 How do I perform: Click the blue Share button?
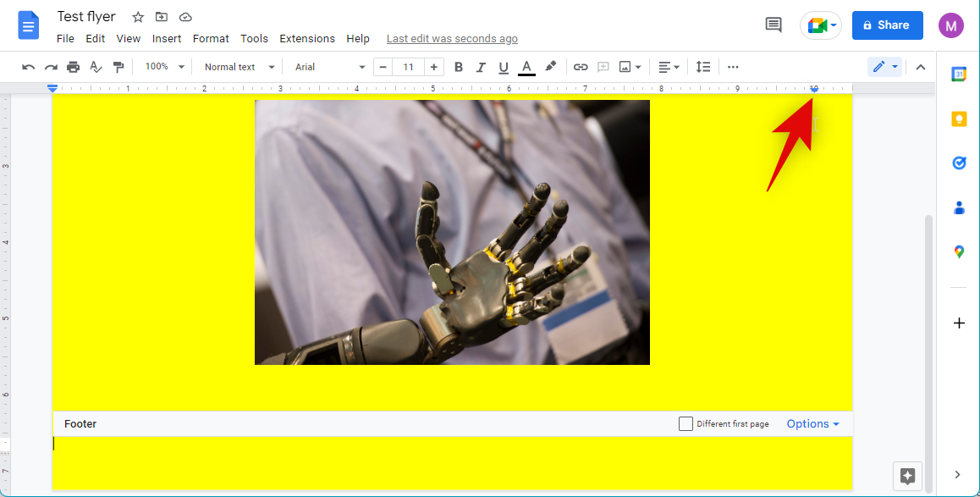click(x=887, y=25)
